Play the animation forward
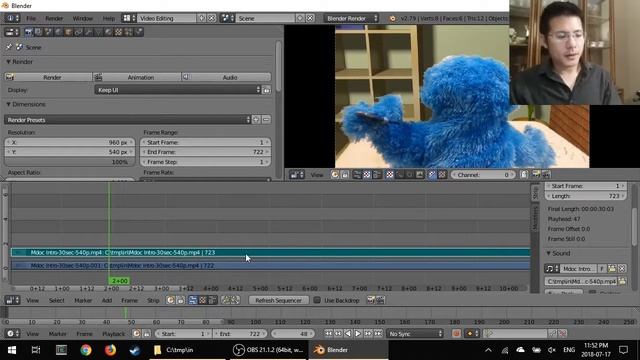Screen dimensions: 640x360 [358, 333]
